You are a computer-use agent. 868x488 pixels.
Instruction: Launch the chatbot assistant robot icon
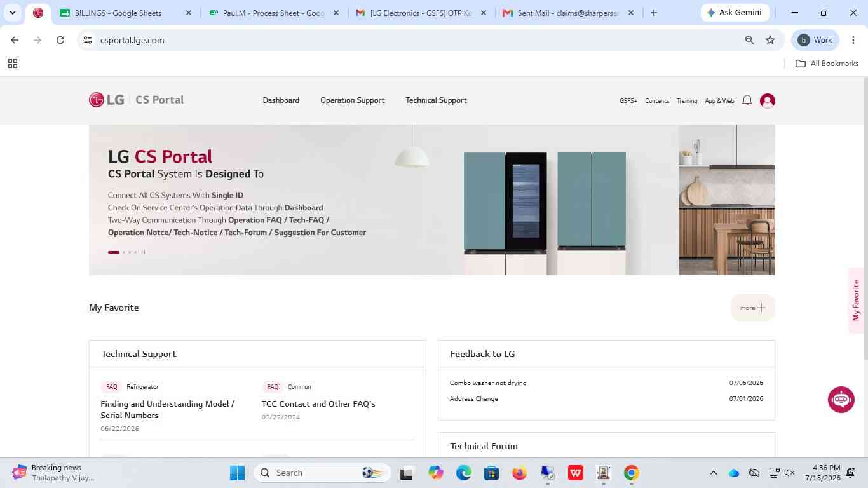pos(841,400)
